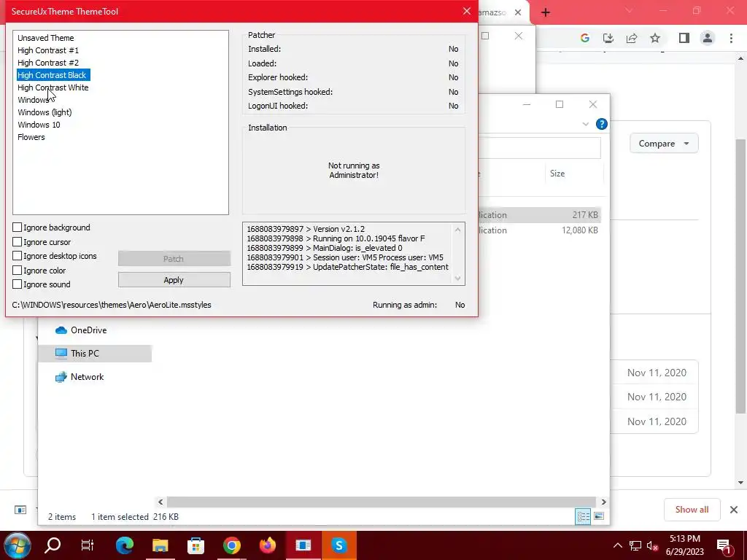The image size is (747, 560).
Task: Choose High Contrast White theme
Action: point(53,87)
